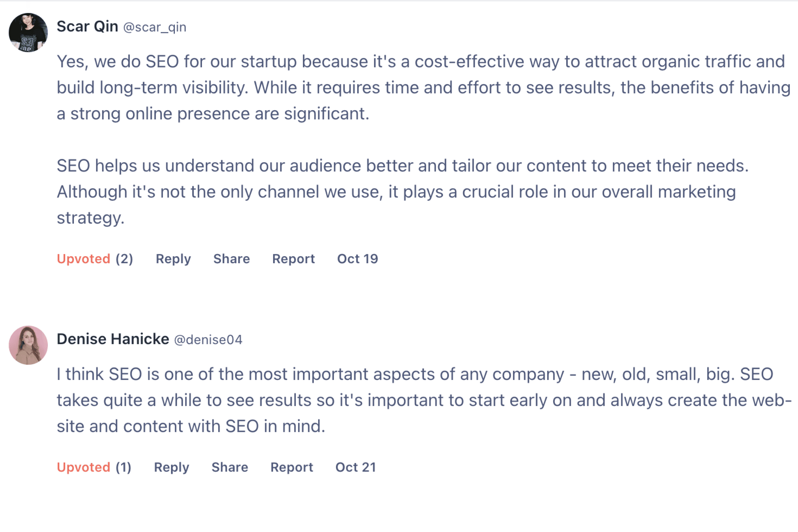798x532 pixels.
Task: Open Denise Hanicke's profile name link
Action: [x=113, y=339]
